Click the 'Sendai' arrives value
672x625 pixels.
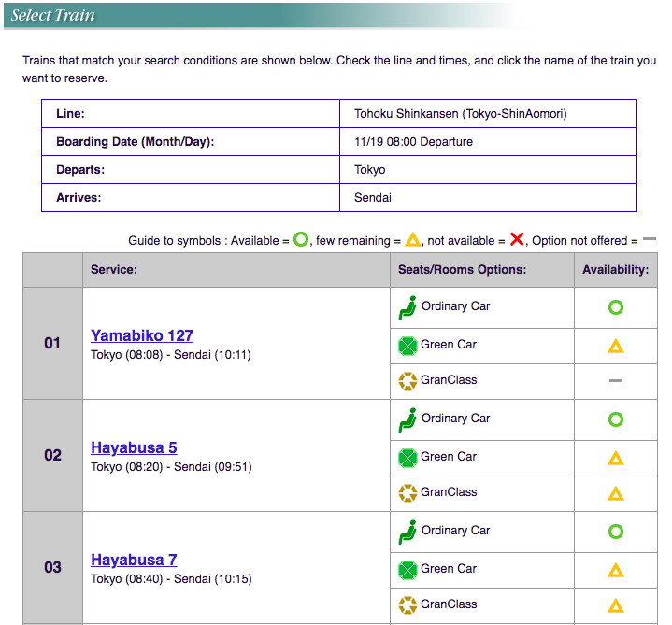[373, 198]
